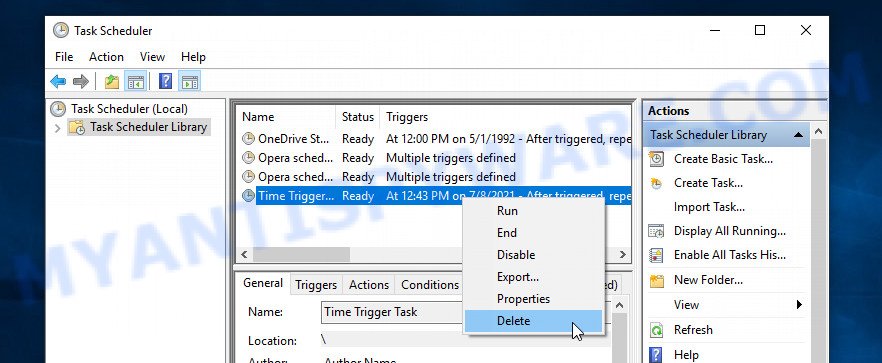Click the Up one level folder icon
The width and height of the screenshot is (882, 363).
click(112, 82)
